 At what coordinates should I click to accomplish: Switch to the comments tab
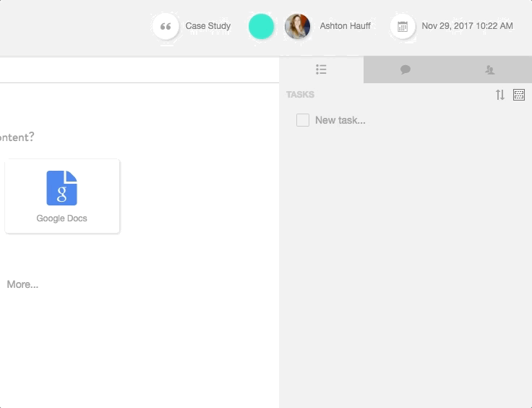pyautogui.click(x=406, y=69)
